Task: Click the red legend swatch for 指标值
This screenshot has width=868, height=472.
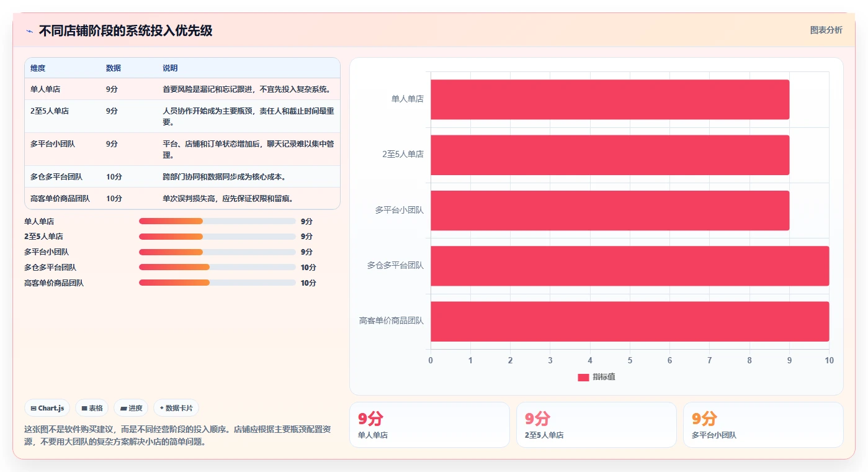Action: pos(583,377)
